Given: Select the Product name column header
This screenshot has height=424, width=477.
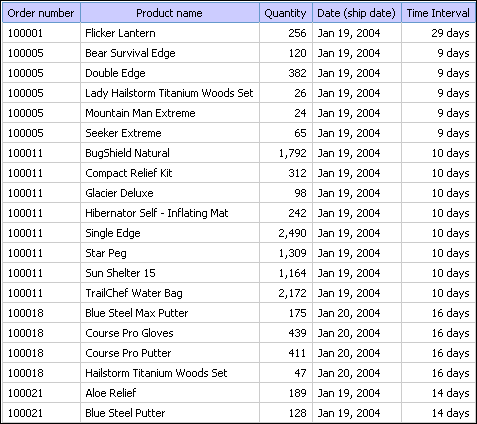Looking at the screenshot, I should click(x=170, y=13).
